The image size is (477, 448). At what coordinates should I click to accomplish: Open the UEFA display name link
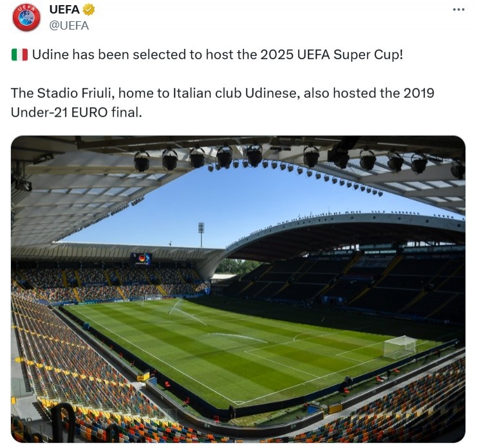[x=64, y=10]
